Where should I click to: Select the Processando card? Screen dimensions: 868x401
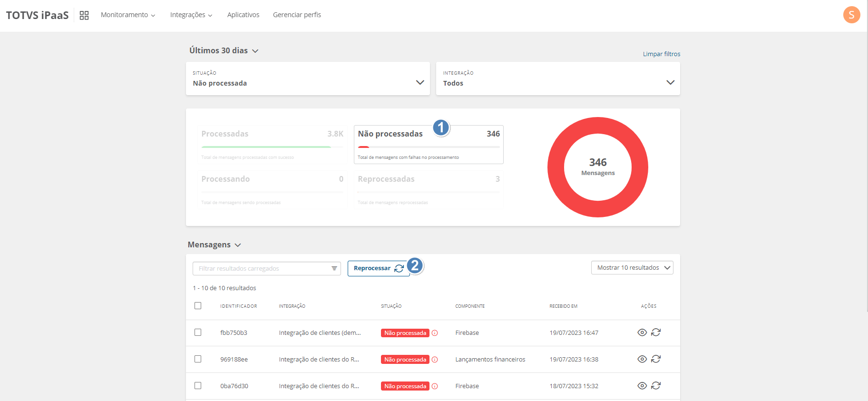pyautogui.click(x=272, y=190)
